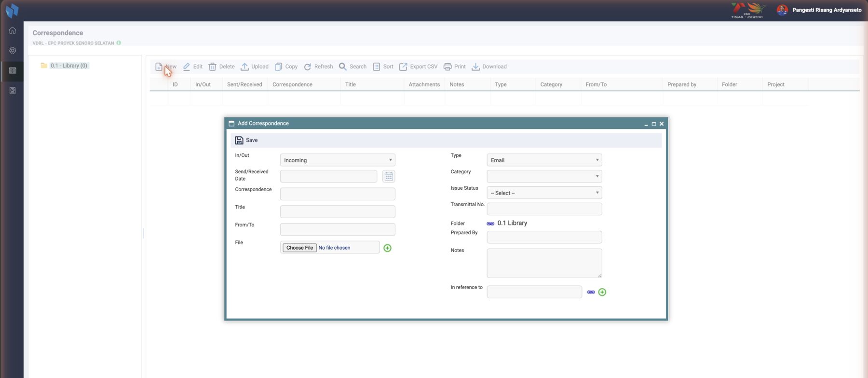Click the Send/Received Date input field
Viewport: 868px width, 378px height.
(328, 176)
